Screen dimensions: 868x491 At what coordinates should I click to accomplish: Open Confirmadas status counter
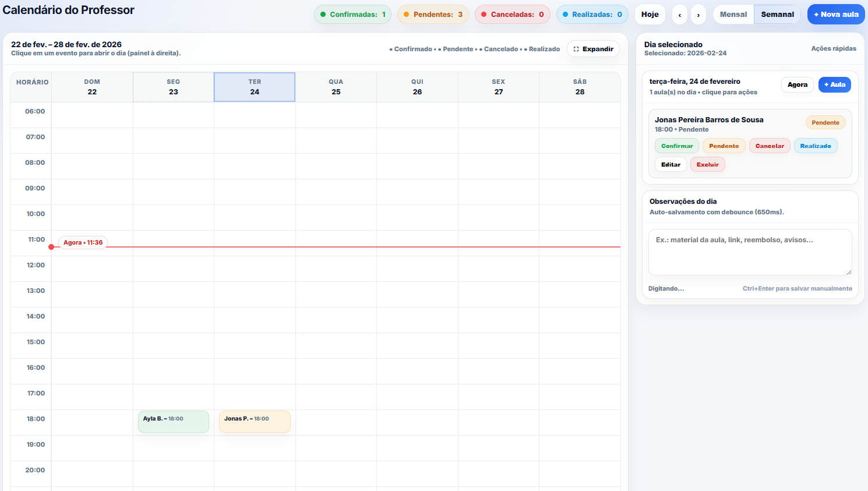click(352, 15)
